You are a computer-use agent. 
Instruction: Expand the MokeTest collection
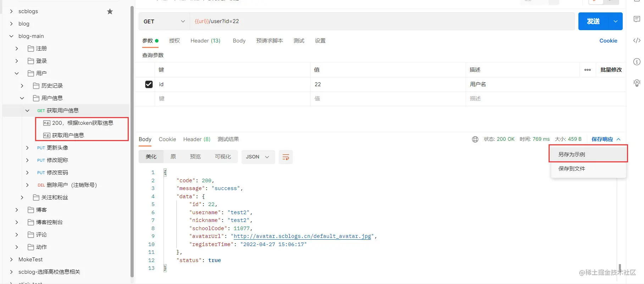click(11, 260)
